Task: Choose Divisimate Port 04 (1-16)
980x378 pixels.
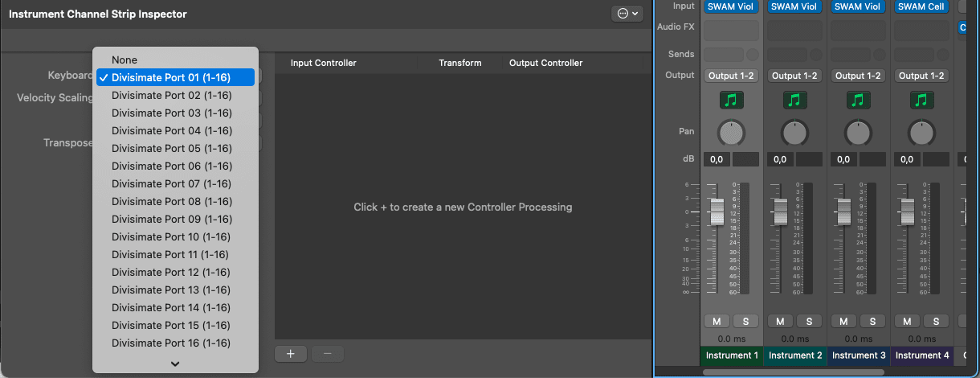Action: (175, 130)
